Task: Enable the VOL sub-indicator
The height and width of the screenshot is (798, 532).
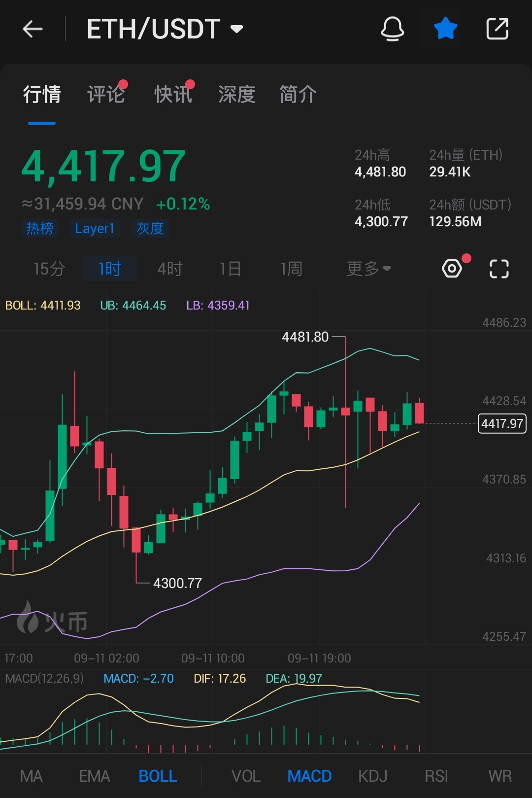Action: 246,776
